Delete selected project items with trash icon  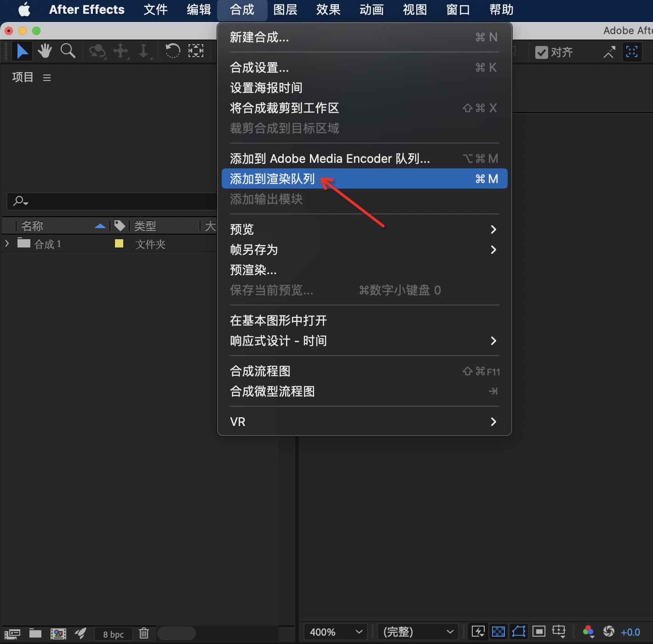coord(144,633)
